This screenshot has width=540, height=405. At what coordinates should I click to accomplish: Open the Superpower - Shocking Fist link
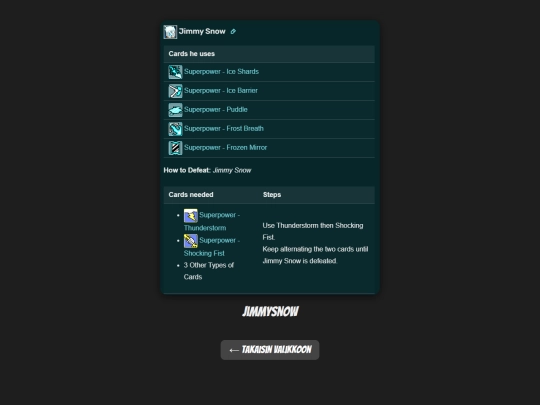coord(212,247)
